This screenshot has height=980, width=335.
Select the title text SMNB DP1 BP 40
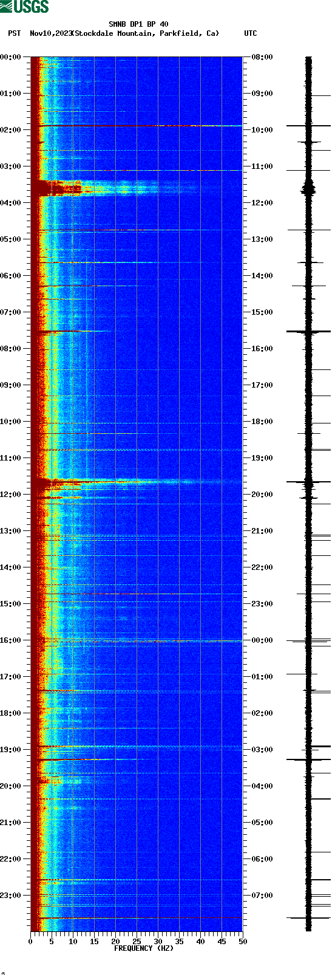pyautogui.click(x=138, y=24)
